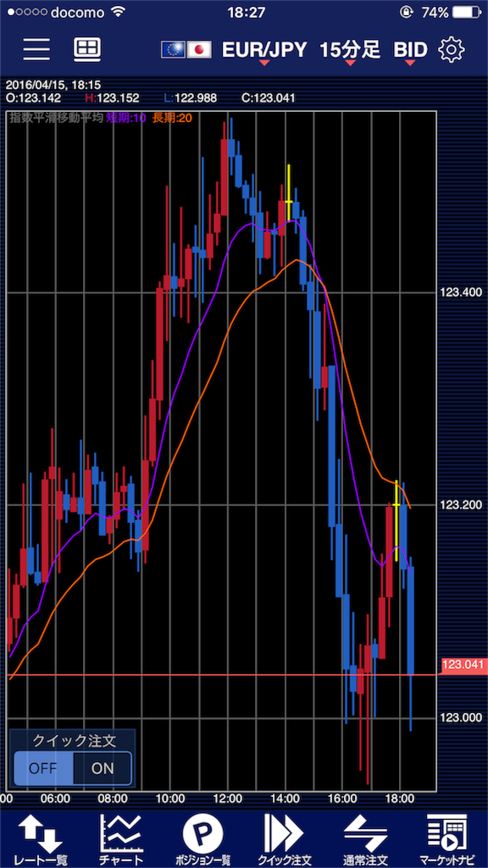Switch BID price type dropdown

tap(411, 52)
